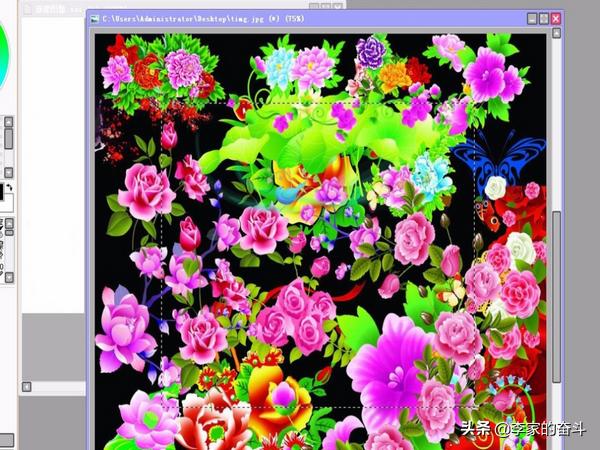The image size is (600, 450).
Task: Maximize the timg.jpg document window
Action: pos(544,18)
